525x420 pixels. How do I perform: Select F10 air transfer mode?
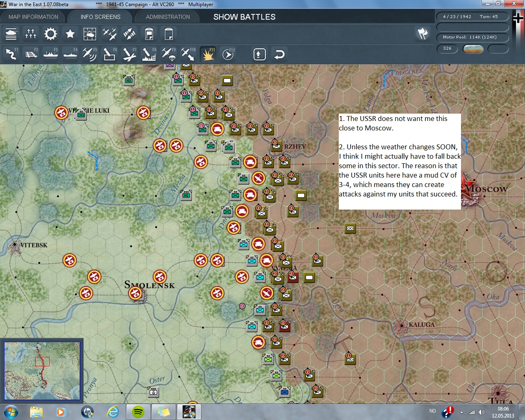[x=188, y=54]
